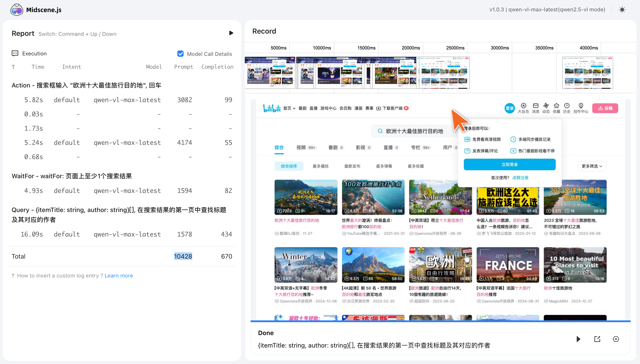640x364 pixels.
Task: Click the last timeline thumbnail near 40000ms
Action: click(x=587, y=73)
